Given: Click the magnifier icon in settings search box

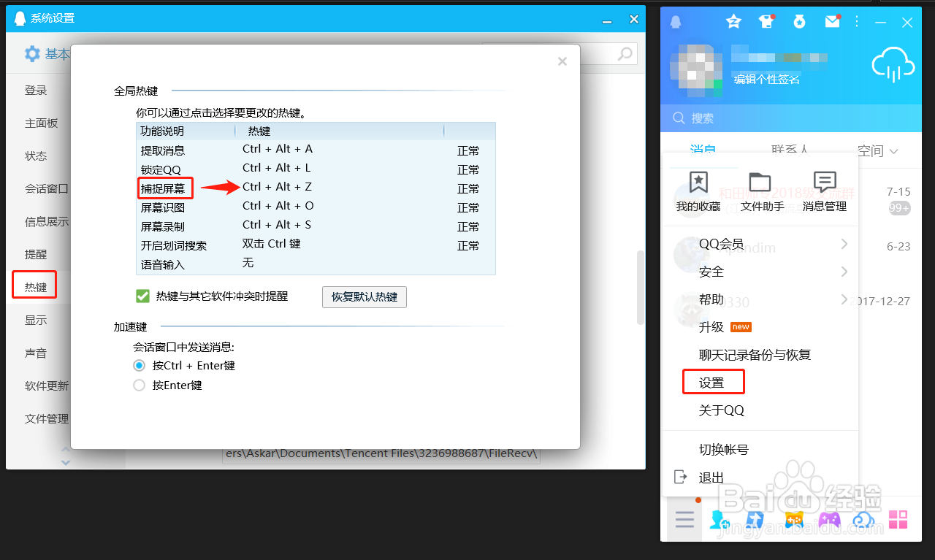Looking at the screenshot, I should (x=625, y=54).
